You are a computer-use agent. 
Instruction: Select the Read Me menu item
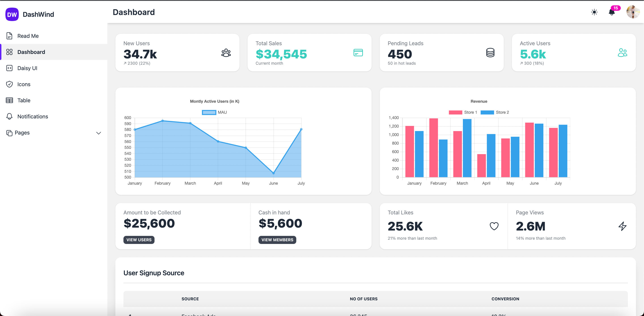(28, 36)
